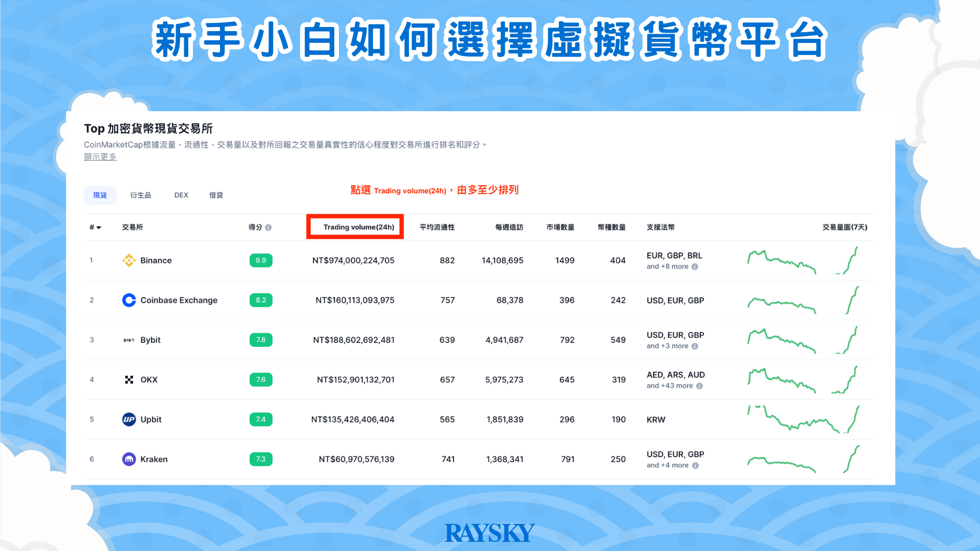The width and height of the screenshot is (980, 551).
Task: Click volume NT$152,901,132,701
Action: click(x=356, y=380)
